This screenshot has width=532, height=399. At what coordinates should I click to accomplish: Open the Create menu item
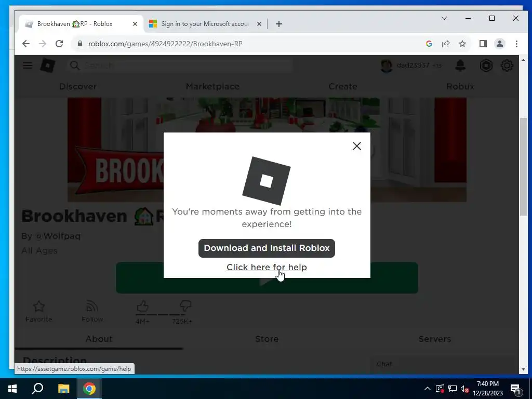point(343,87)
